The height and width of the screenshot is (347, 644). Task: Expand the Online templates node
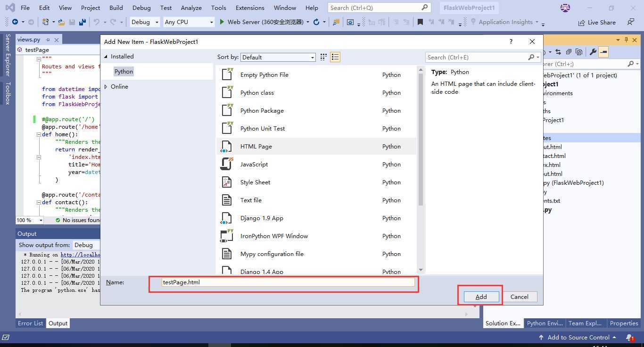pyautogui.click(x=106, y=87)
